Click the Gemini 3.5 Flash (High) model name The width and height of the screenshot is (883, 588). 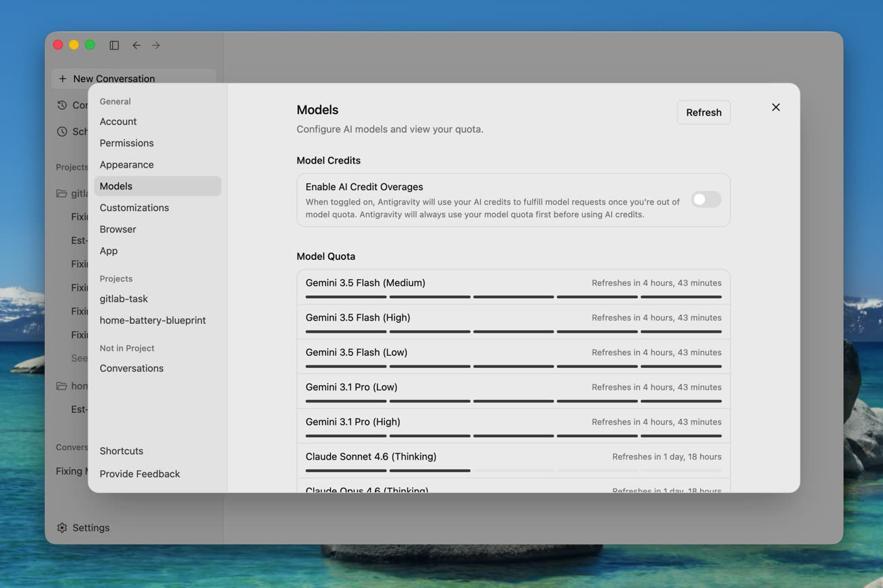click(x=358, y=318)
